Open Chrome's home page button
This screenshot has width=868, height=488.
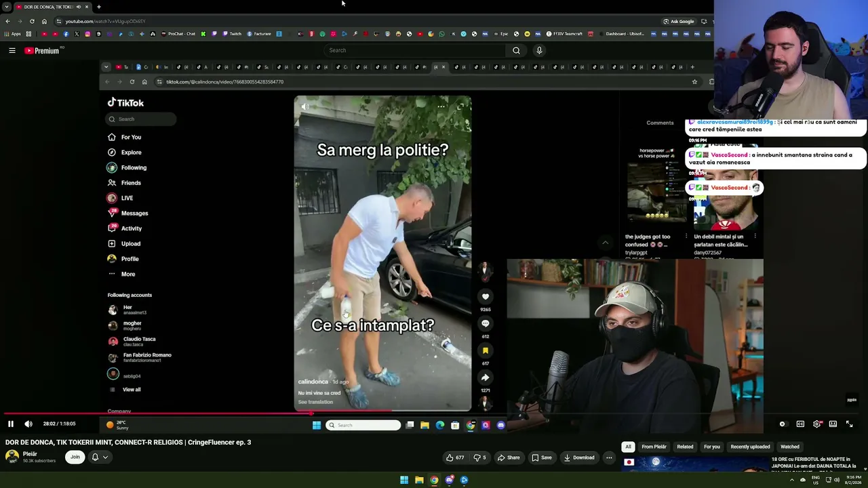click(x=44, y=21)
